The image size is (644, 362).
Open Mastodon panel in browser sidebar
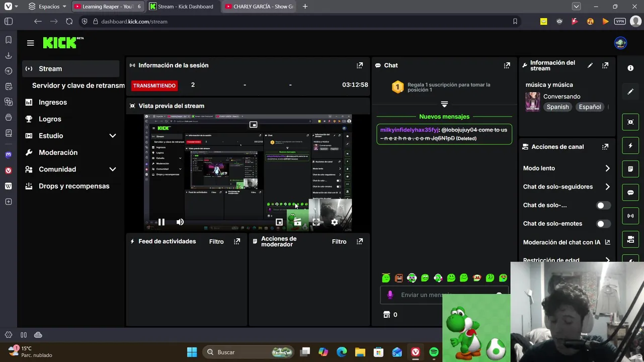(x=8, y=155)
